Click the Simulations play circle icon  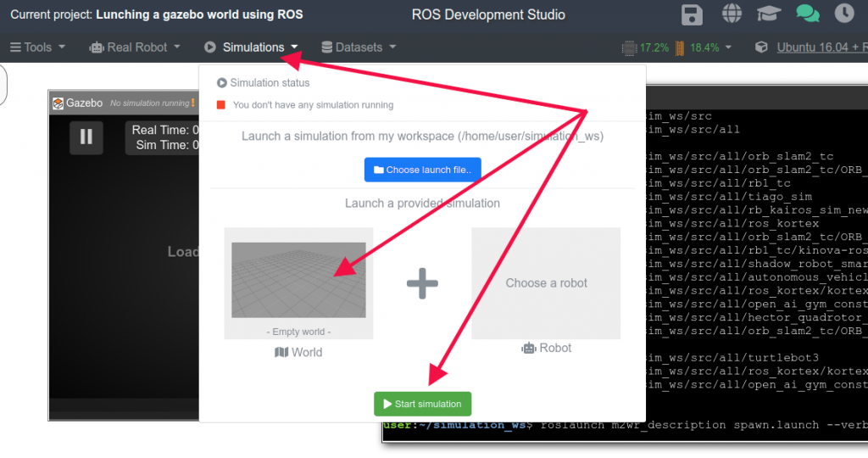210,47
